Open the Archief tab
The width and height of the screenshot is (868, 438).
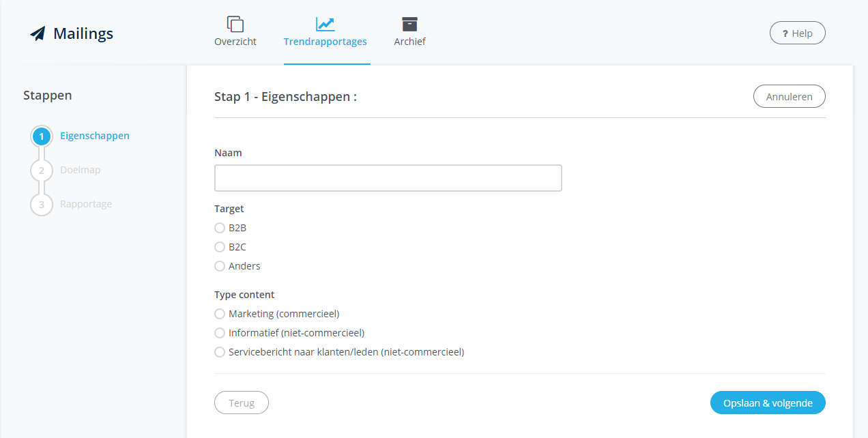point(409,41)
